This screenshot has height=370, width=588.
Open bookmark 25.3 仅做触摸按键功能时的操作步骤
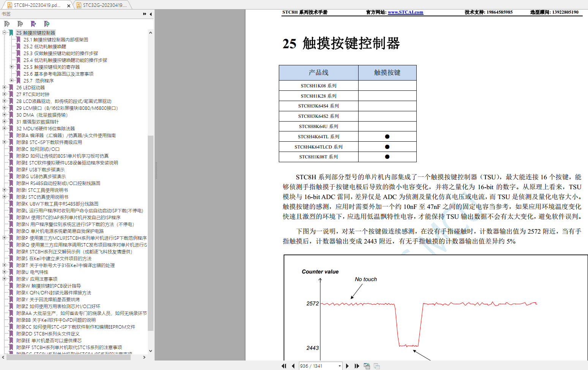point(61,53)
